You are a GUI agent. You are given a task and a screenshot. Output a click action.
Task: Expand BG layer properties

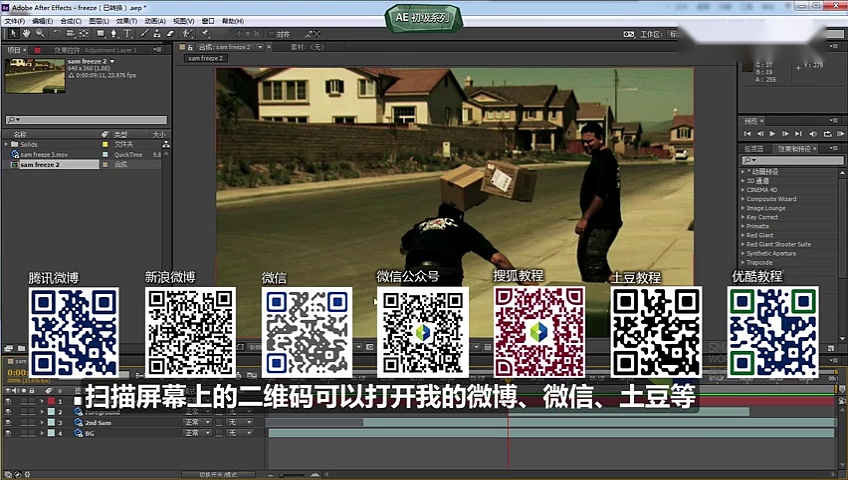[42, 433]
